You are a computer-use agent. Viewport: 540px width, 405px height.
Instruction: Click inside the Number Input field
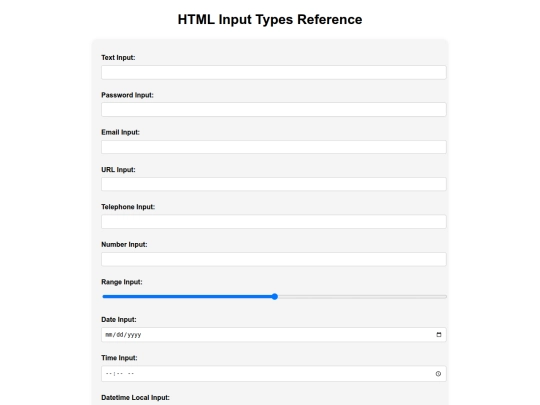(274, 259)
